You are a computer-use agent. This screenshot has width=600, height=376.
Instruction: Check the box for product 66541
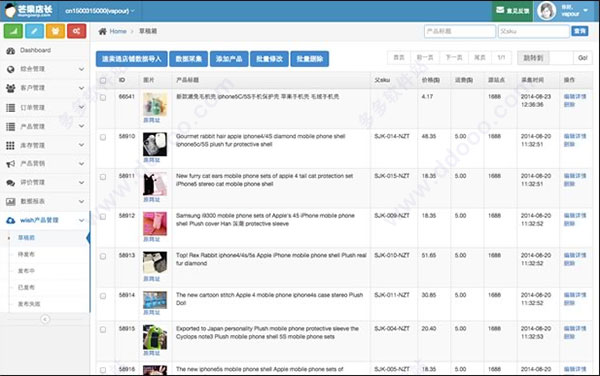(x=103, y=98)
